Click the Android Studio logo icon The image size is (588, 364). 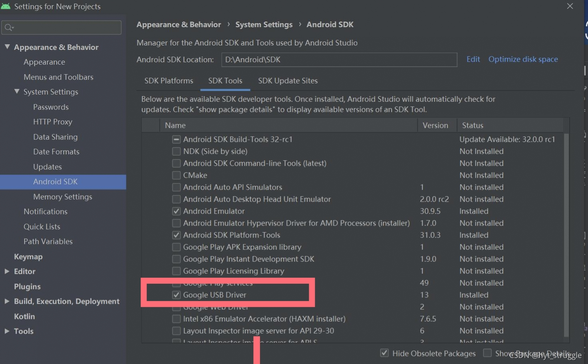click(x=6, y=6)
